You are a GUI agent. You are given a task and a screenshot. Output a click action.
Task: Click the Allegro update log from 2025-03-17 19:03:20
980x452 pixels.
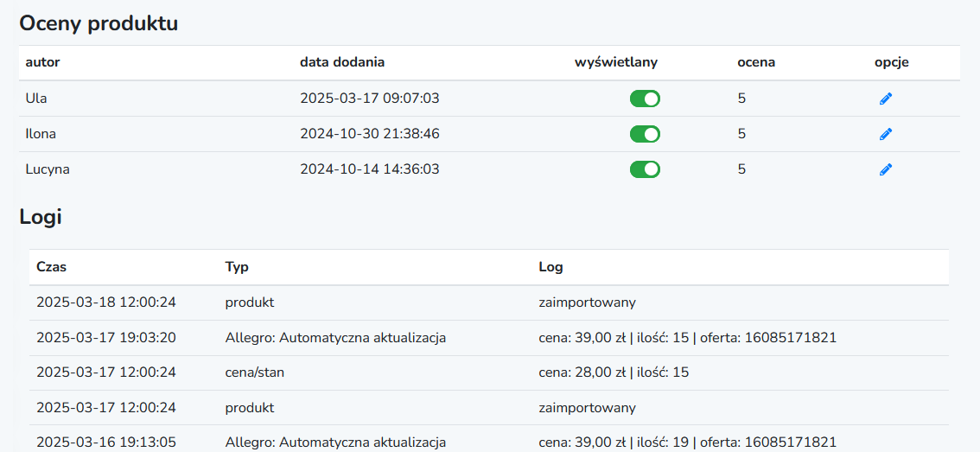tap(489, 338)
